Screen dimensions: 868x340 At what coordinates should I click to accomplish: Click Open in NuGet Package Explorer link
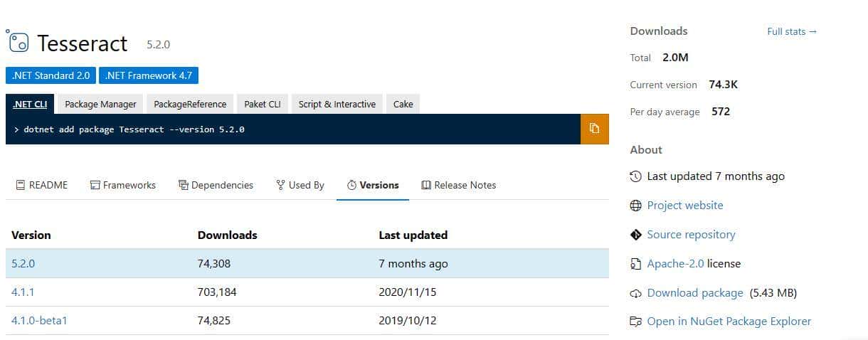729,322
